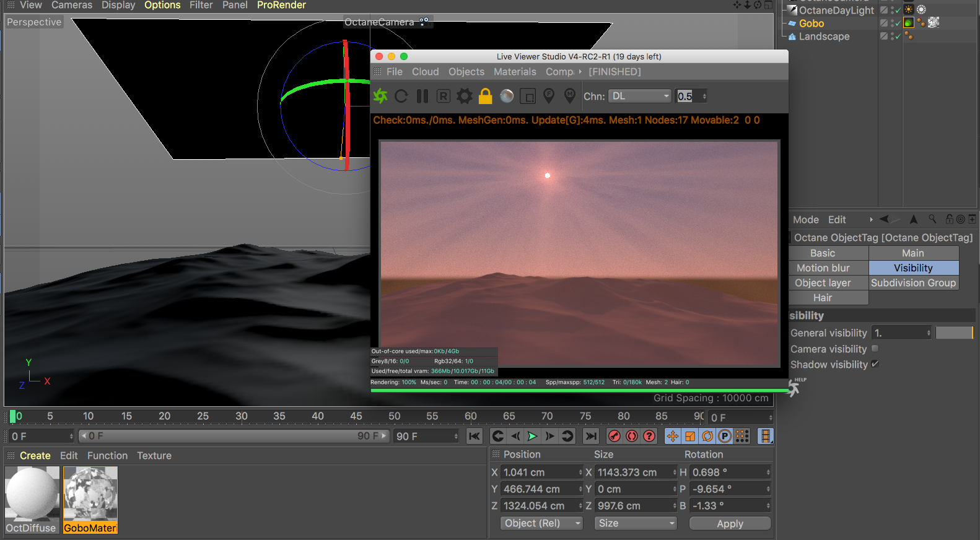
Task: Click the red record keyframe icon
Action: [x=615, y=436]
